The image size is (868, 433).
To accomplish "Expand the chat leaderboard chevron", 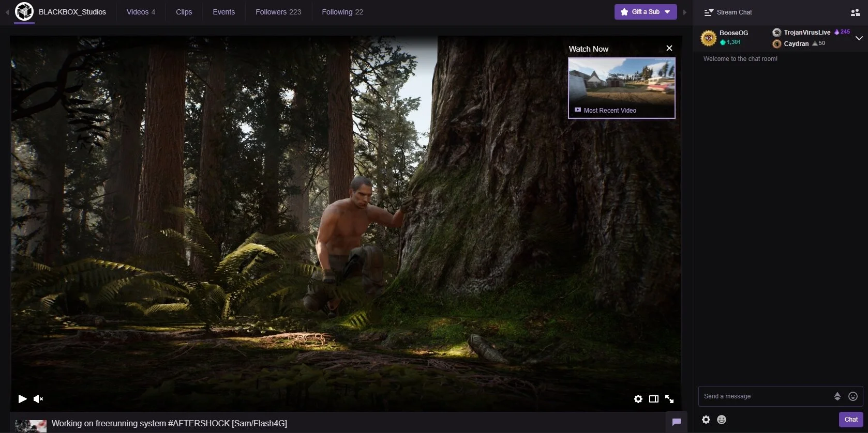I will point(859,38).
